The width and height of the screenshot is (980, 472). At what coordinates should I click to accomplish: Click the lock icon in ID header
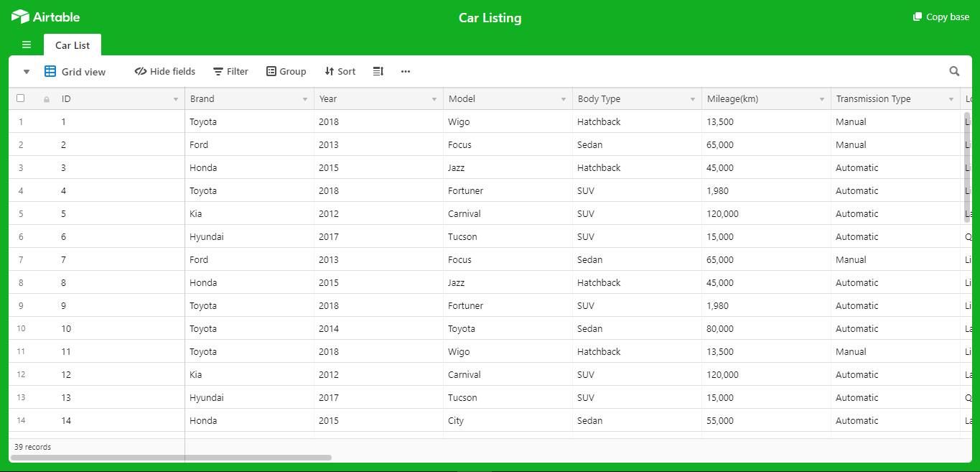47,99
